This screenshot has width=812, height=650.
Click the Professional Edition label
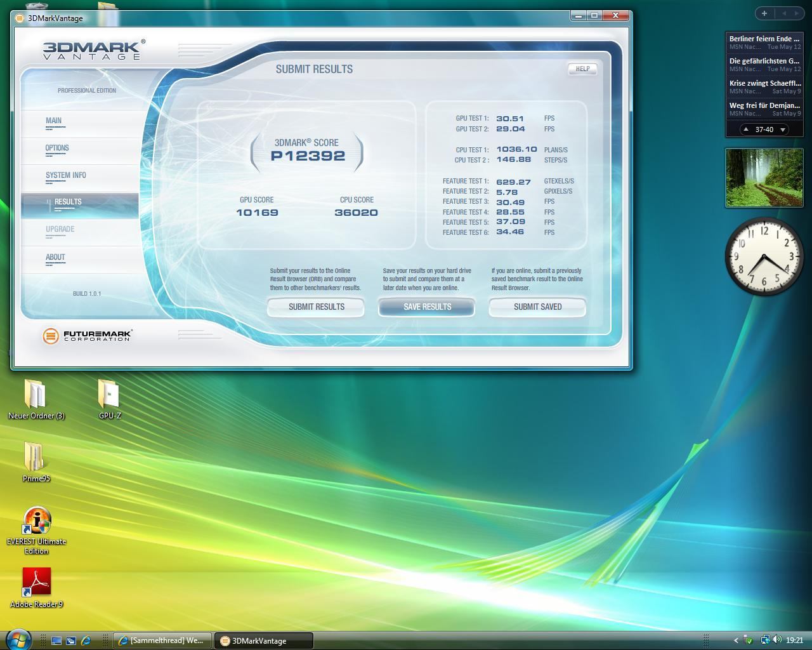coord(87,91)
